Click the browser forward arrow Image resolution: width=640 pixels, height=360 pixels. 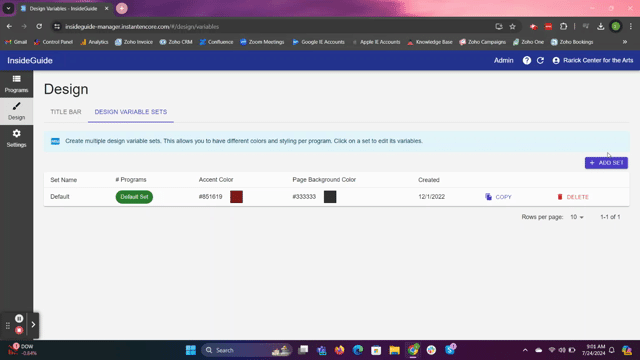pos(24,27)
